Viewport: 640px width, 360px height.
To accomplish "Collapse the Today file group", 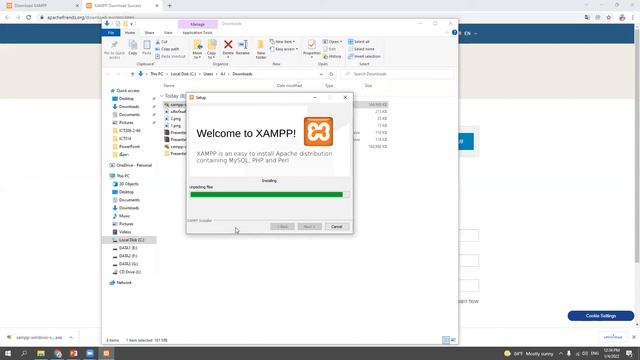I will tap(162, 96).
